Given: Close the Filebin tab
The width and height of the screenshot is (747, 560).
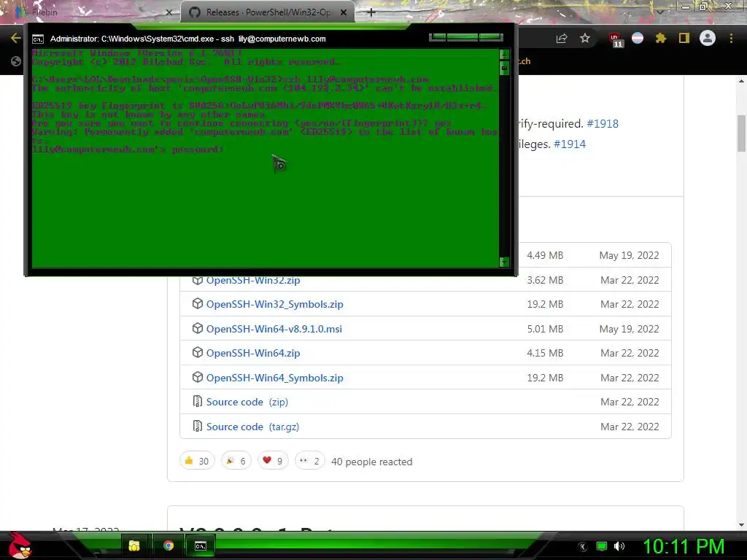Looking at the screenshot, I should coord(169,12).
